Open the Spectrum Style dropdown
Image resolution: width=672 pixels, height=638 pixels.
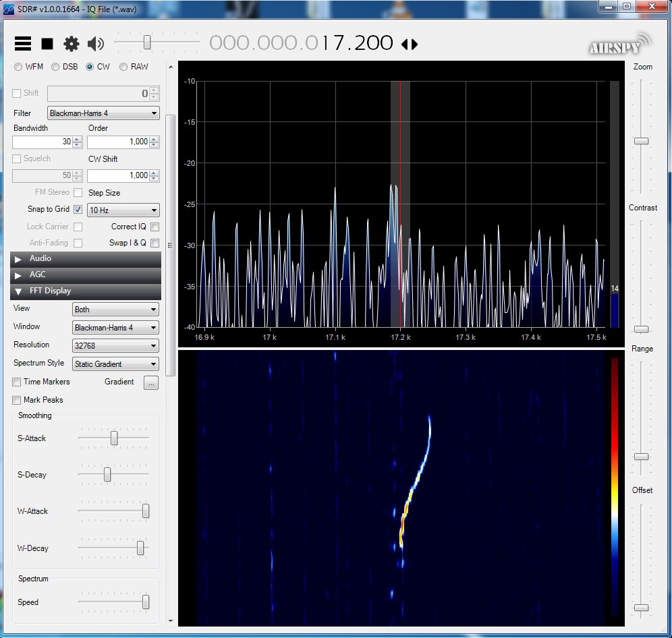115,364
